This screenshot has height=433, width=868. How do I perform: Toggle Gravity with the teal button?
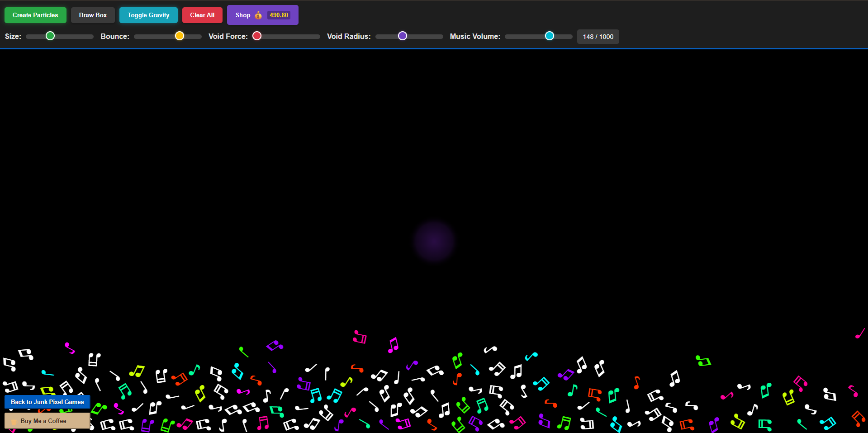148,15
